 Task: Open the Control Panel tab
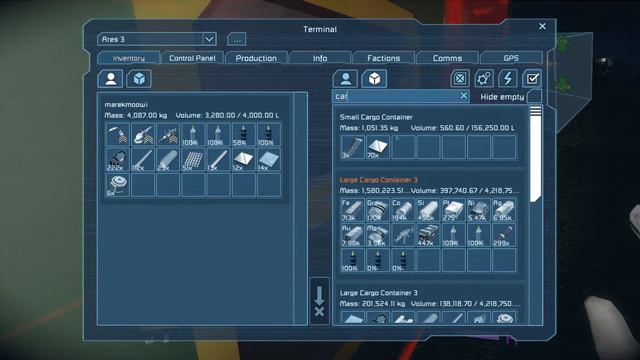point(192,58)
